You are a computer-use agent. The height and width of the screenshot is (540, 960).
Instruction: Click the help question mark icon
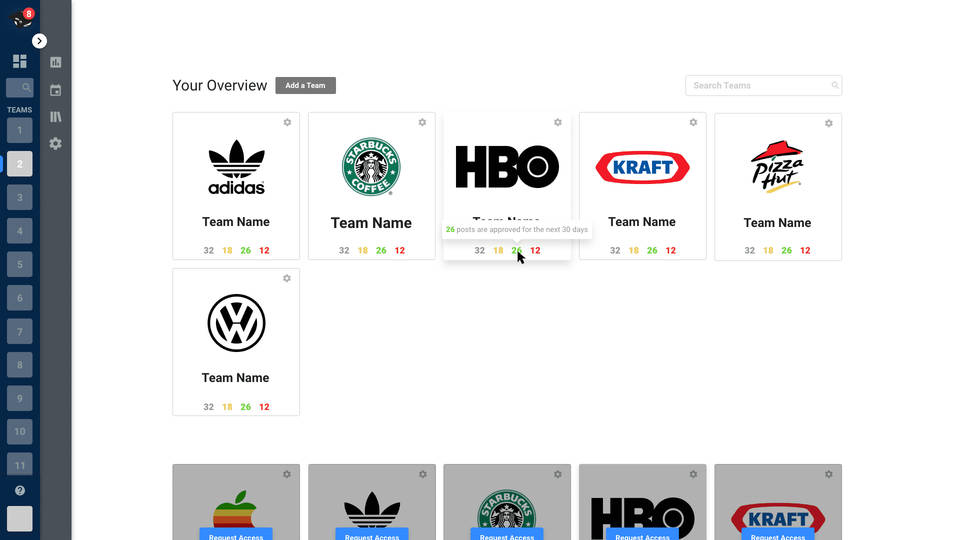pos(19,491)
